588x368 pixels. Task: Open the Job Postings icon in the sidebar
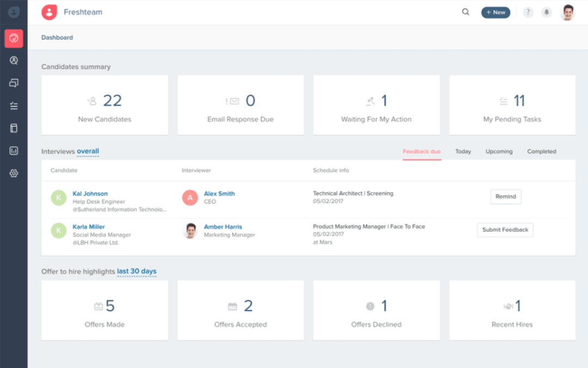(14, 128)
